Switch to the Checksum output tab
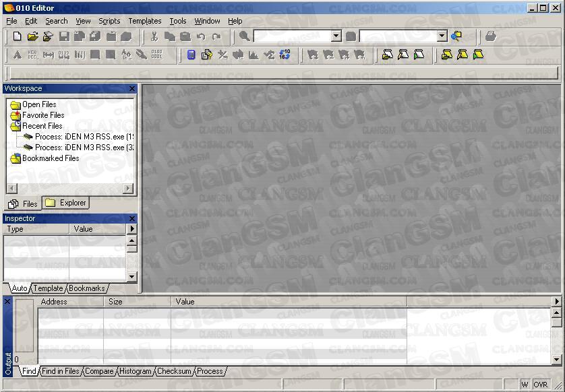This screenshot has height=392, width=565. (174, 371)
